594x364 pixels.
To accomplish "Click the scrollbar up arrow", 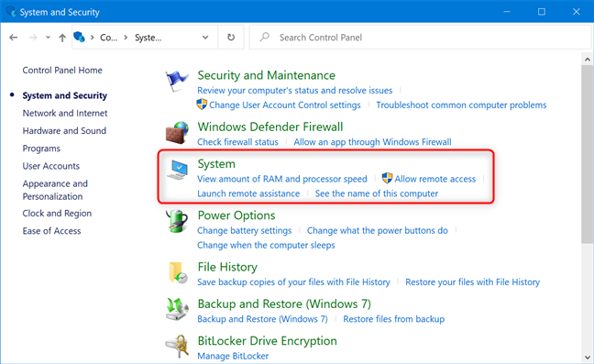I will 588,60.
